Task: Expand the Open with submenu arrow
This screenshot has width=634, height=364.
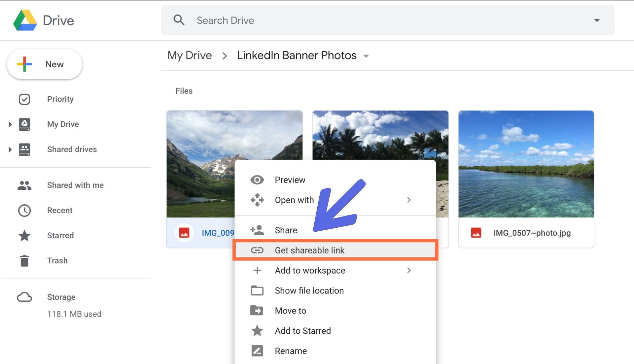Action: coord(409,200)
